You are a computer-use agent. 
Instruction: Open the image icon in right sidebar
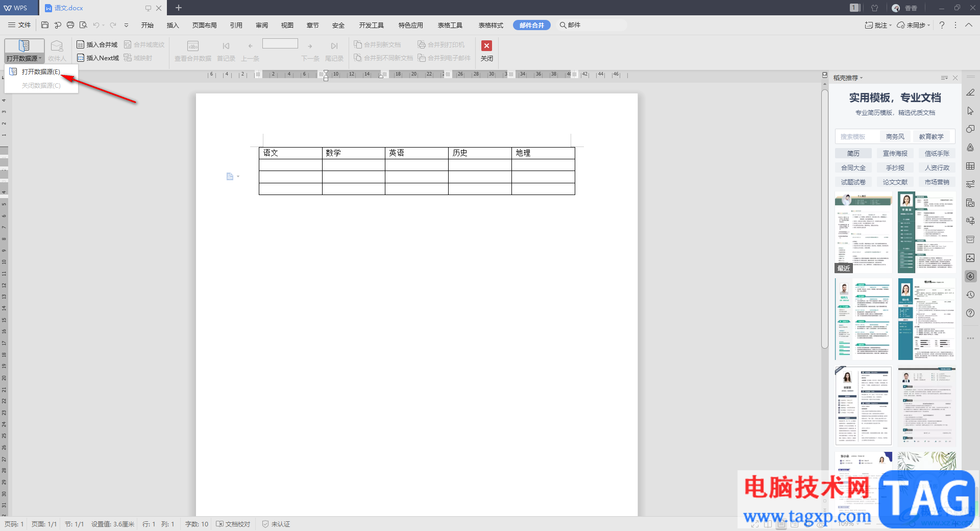(x=970, y=258)
